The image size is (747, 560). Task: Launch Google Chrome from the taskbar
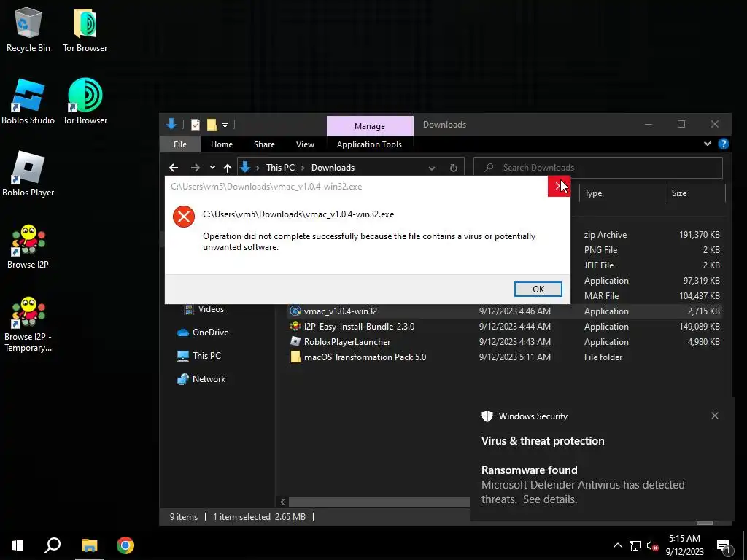(125, 545)
